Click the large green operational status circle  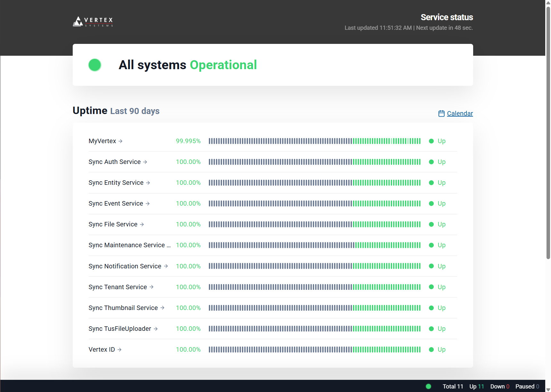pos(95,65)
